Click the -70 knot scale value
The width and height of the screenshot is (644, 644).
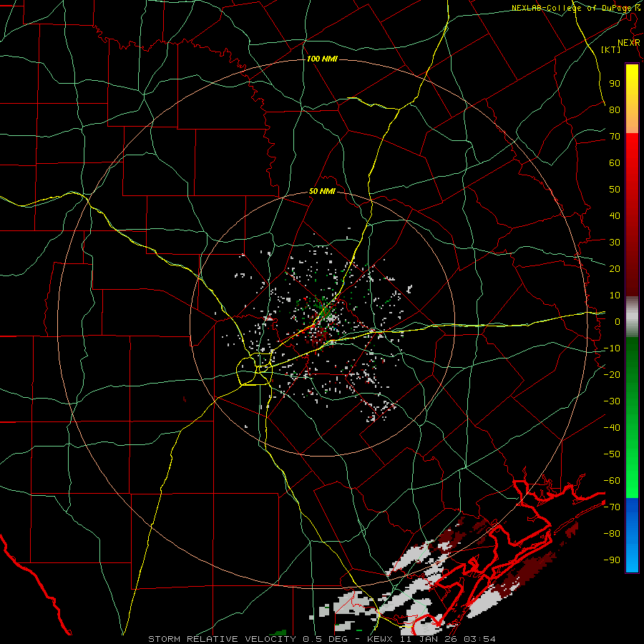pyautogui.click(x=612, y=507)
